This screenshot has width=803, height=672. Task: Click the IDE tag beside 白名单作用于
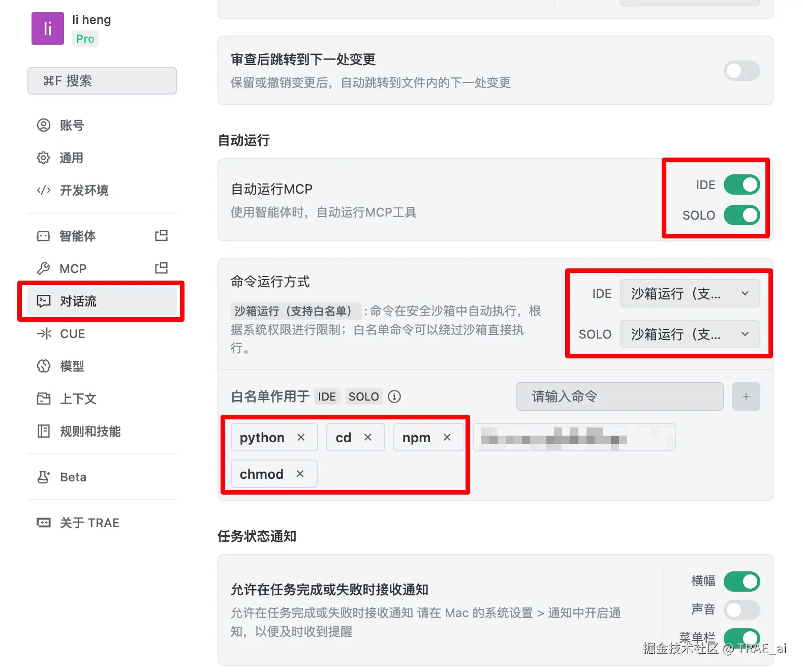[x=327, y=396]
